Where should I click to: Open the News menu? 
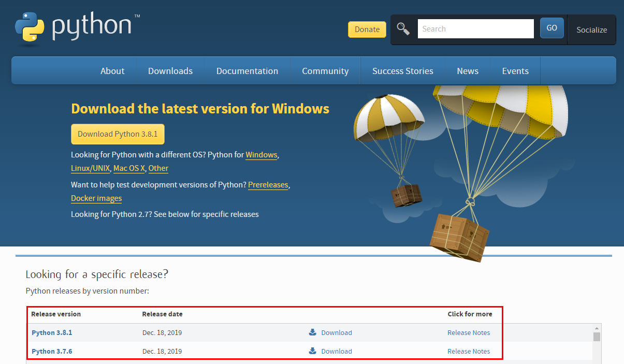468,71
